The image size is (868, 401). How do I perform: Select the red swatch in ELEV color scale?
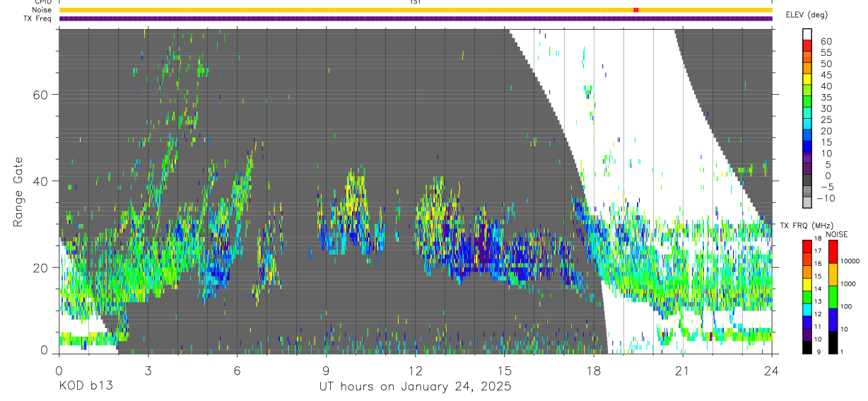[808, 47]
